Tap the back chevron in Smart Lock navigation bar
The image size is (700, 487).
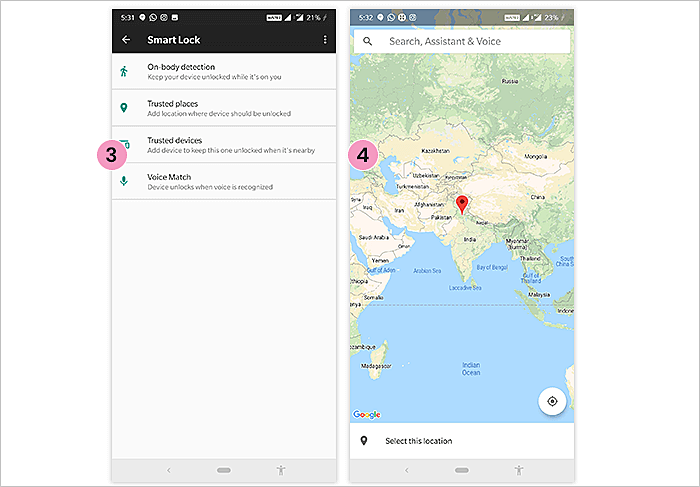tap(168, 470)
